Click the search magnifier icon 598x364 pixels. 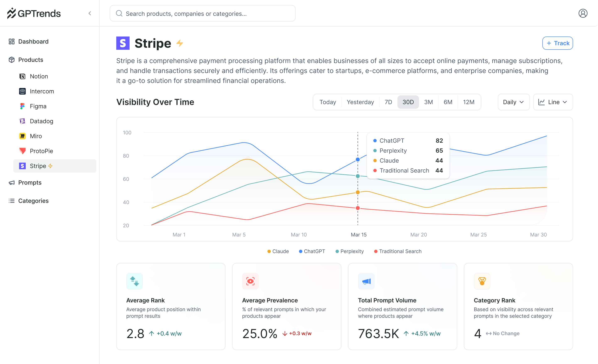click(119, 13)
